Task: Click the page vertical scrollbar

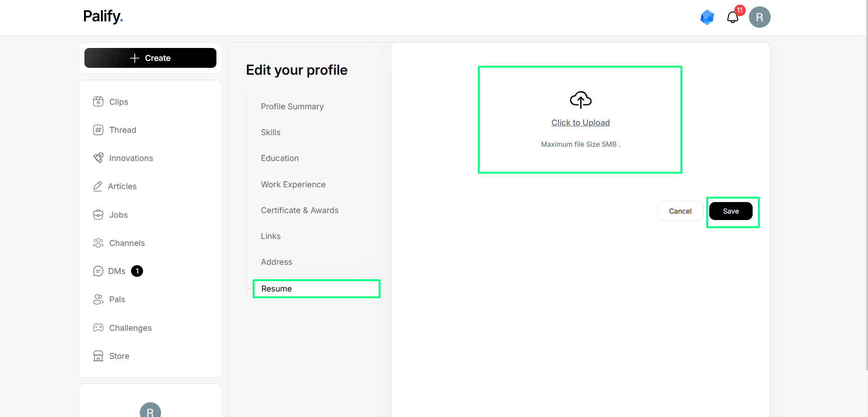Action: pyautogui.click(x=867, y=185)
